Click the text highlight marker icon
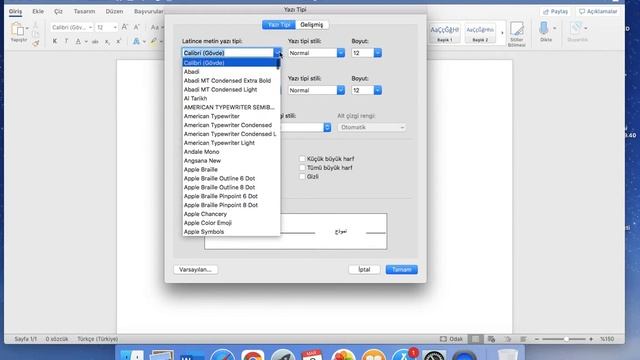The height and width of the screenshot is (360, 640). click(153, 41)
